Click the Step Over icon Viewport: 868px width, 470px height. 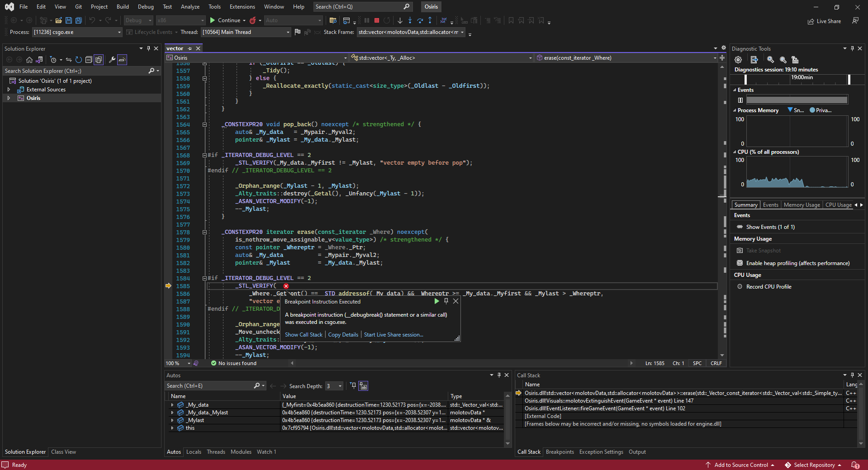[420, 20]
